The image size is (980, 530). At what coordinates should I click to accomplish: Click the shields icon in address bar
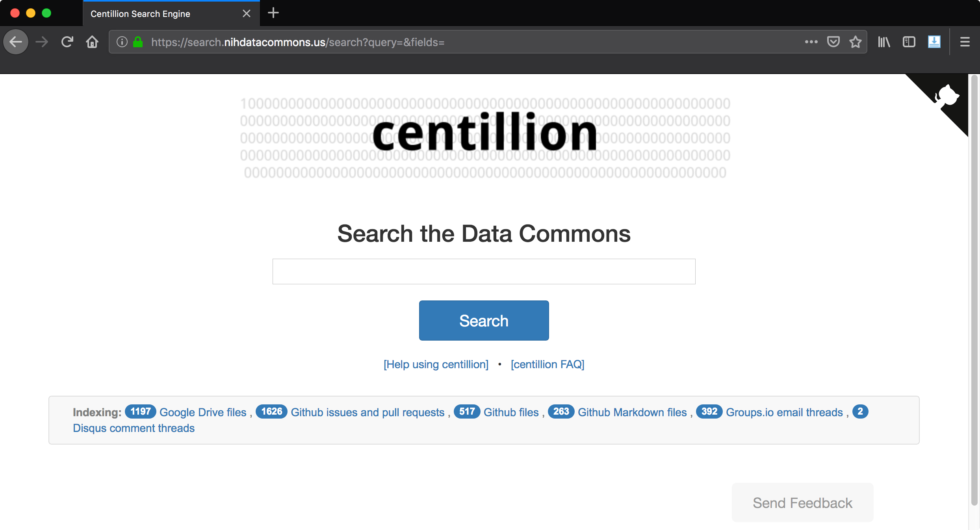834,43
